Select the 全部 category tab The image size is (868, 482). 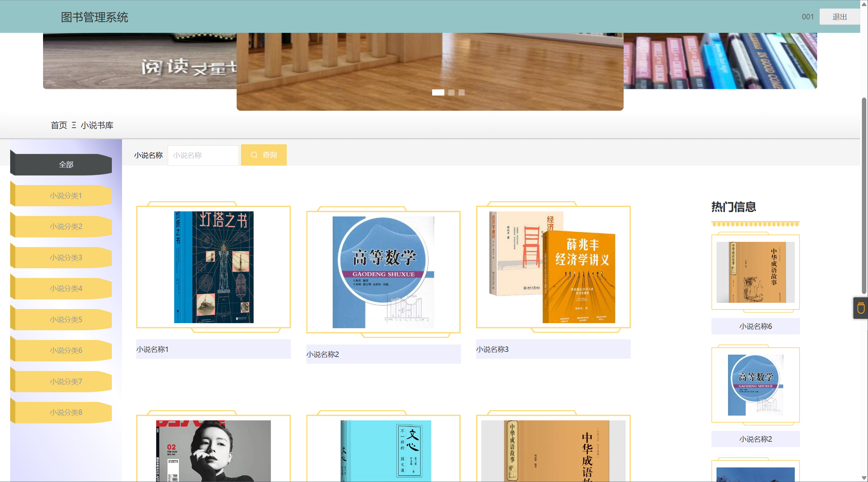click(66, 165)
